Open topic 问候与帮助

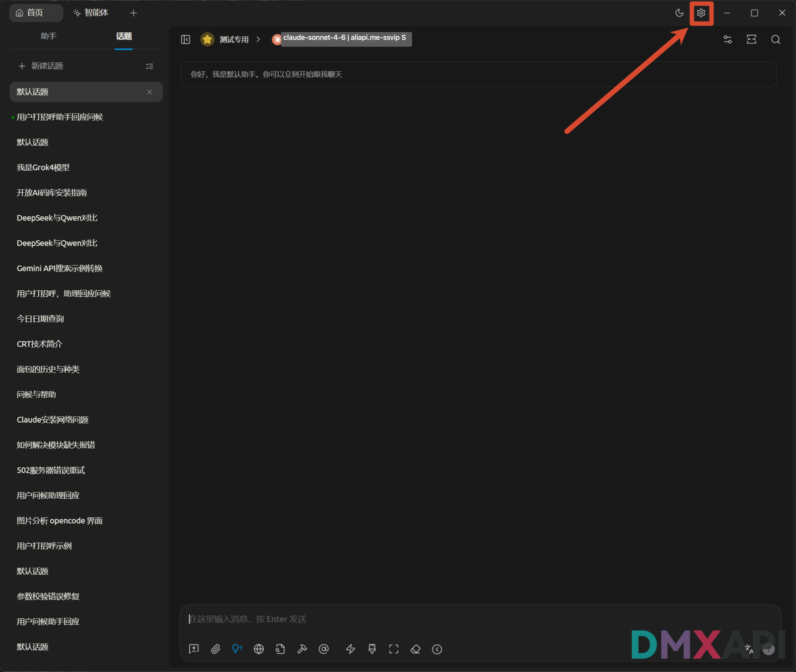tap(86, 395)
